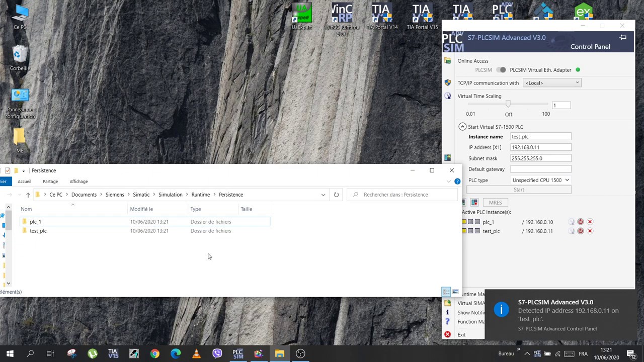Open TIA Portal V15 desktop shortcut
This screenshot has height=362, width=644.
(422, 17)
